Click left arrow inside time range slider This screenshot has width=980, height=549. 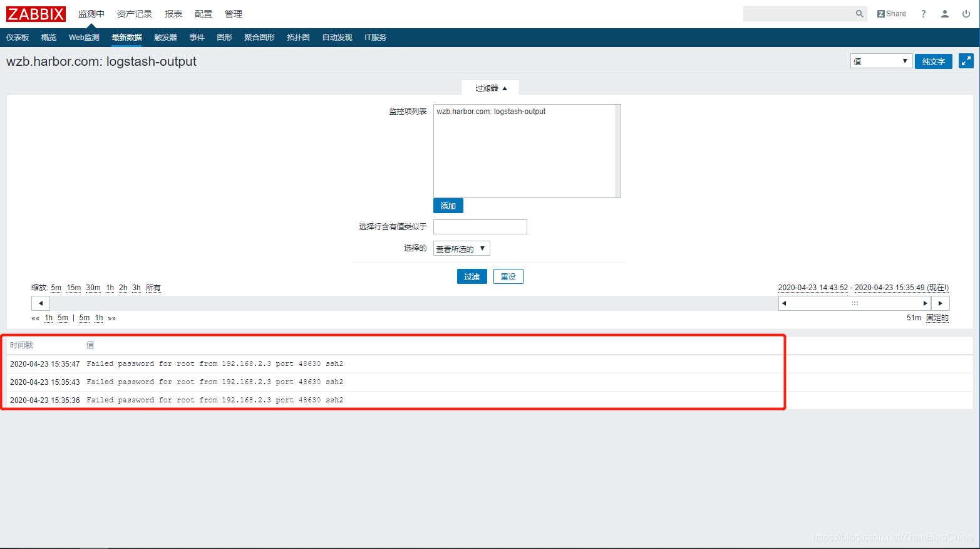point(784,303)
